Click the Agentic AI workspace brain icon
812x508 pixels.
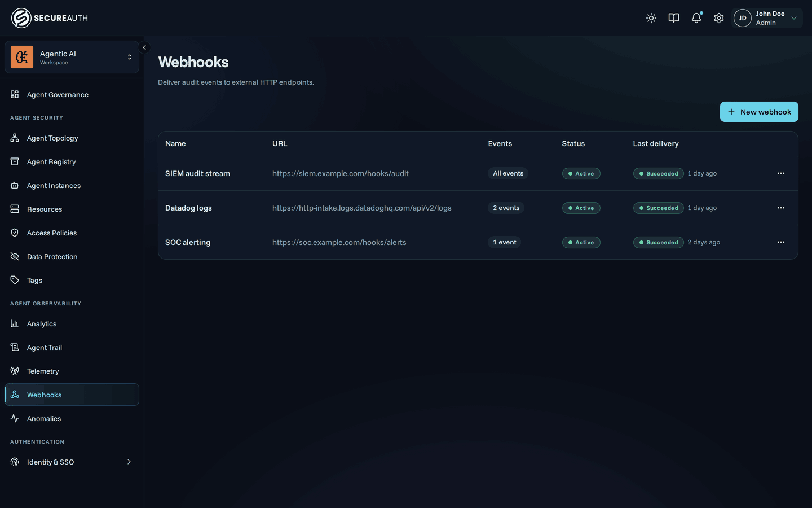[22, 57]
